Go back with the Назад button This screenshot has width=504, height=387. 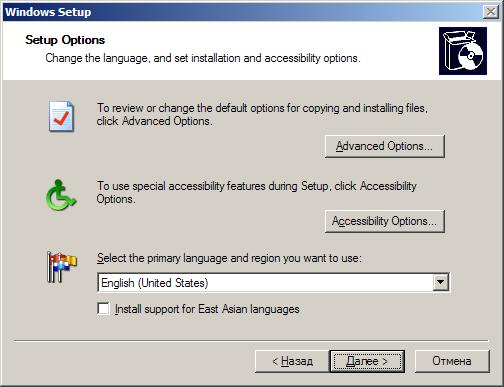coord(292,361)
